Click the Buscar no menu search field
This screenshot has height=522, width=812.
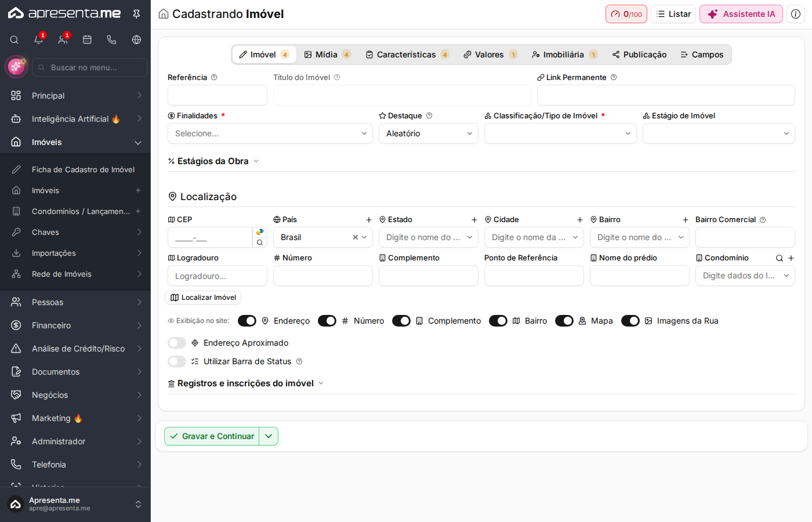pos(90,67)
